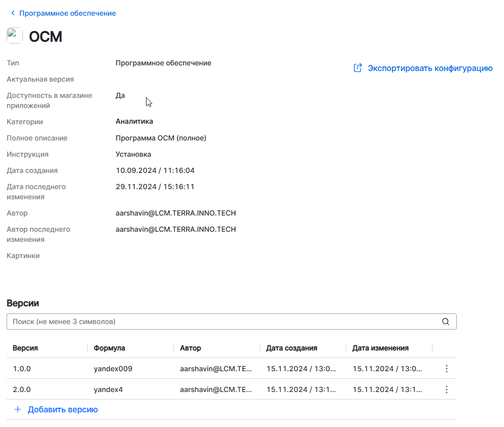Click the magnifier icon in search box
Viewport: 504px width, 427px height.
[446, 322]
